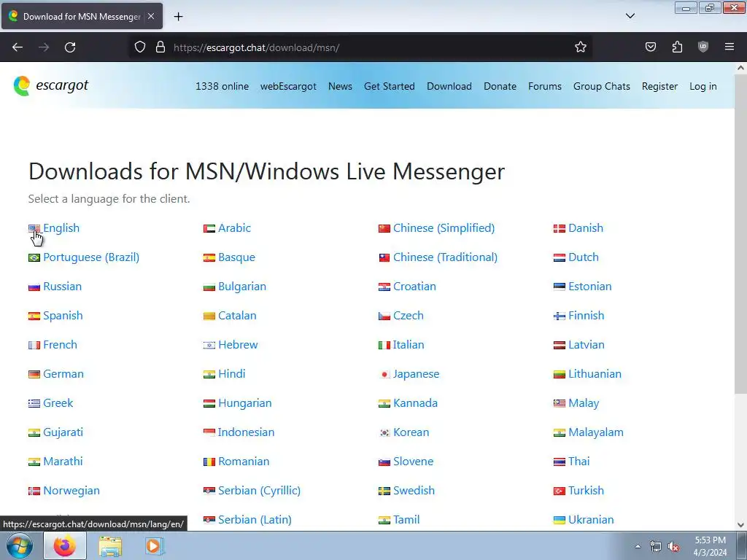The height and width of the screenshot is (560, 747).
Task: Choose French language
Action: (x=60, y=344)
